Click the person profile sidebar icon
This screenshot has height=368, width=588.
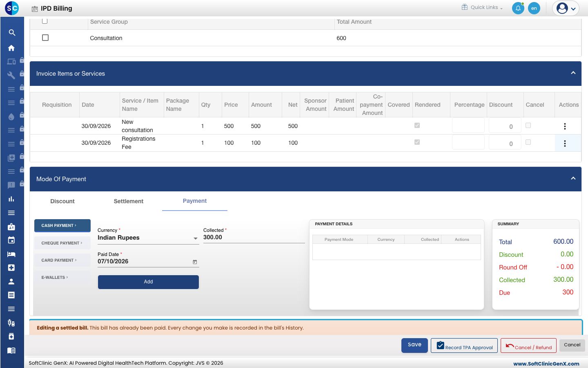click(11, 281)
